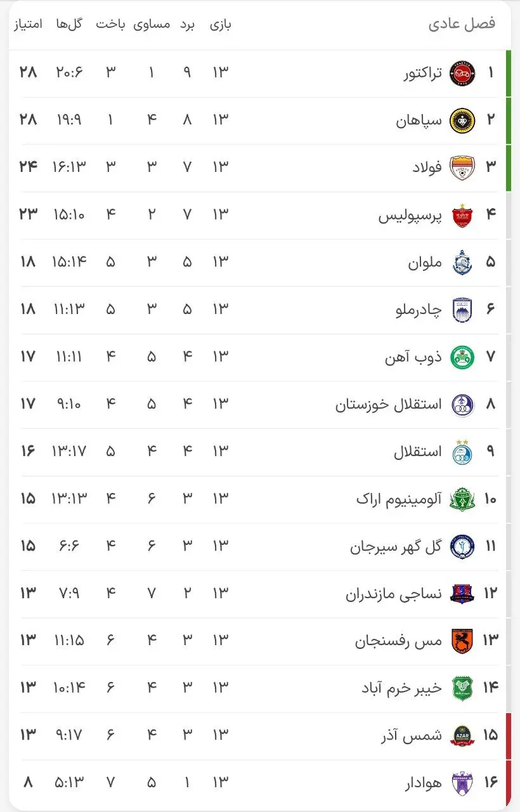
Task: Select the Shams Azar AZAR logo
Action: [462, 735]
